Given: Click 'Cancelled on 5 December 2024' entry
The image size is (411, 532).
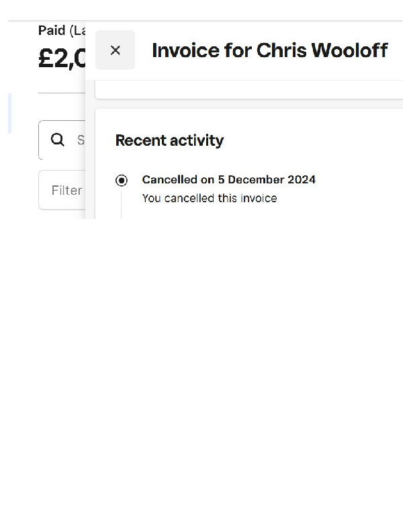Looking at the screenshot, I should point(228,179).
